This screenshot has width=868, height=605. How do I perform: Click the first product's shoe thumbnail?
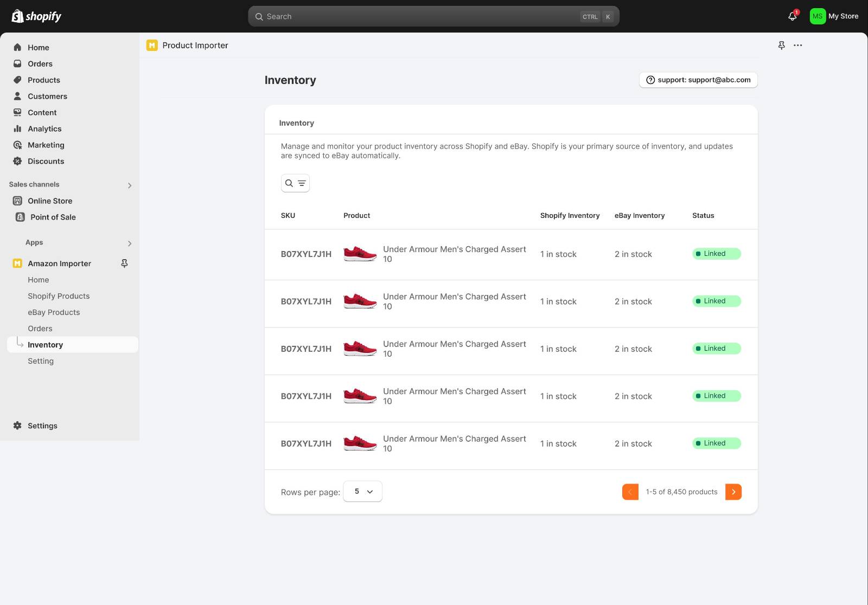[x=360, y=254]
